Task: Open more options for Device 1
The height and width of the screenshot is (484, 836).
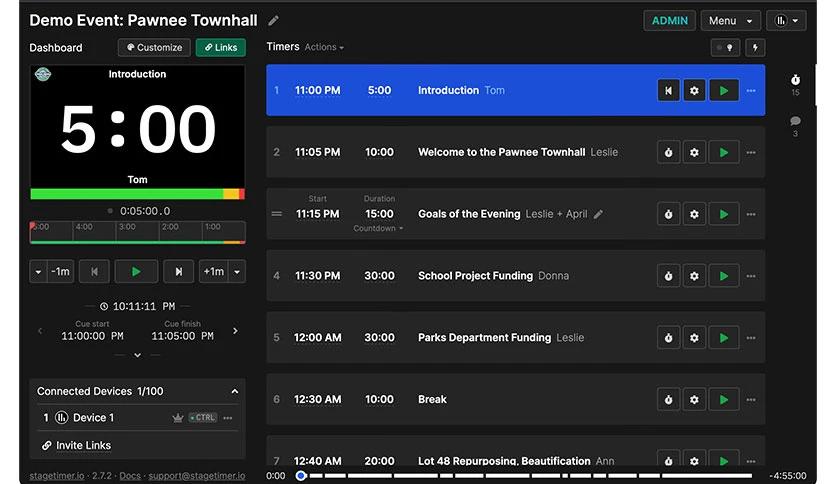Action: [x=228, y=418]
